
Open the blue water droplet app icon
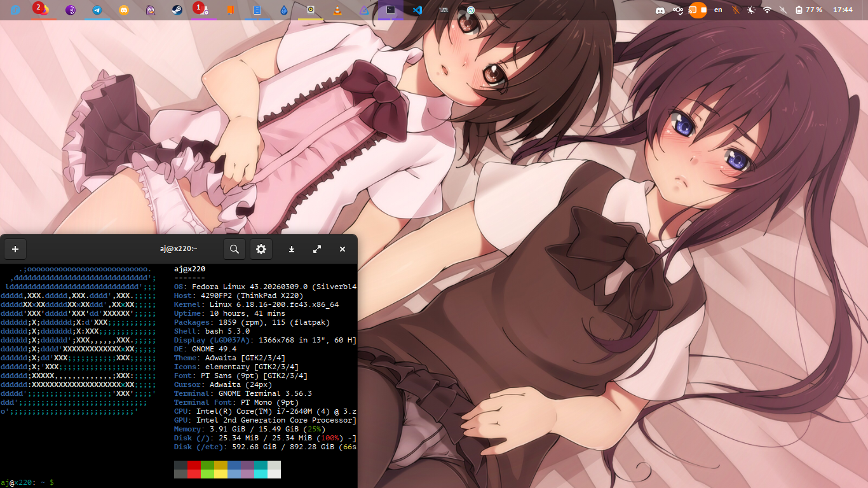283,10
